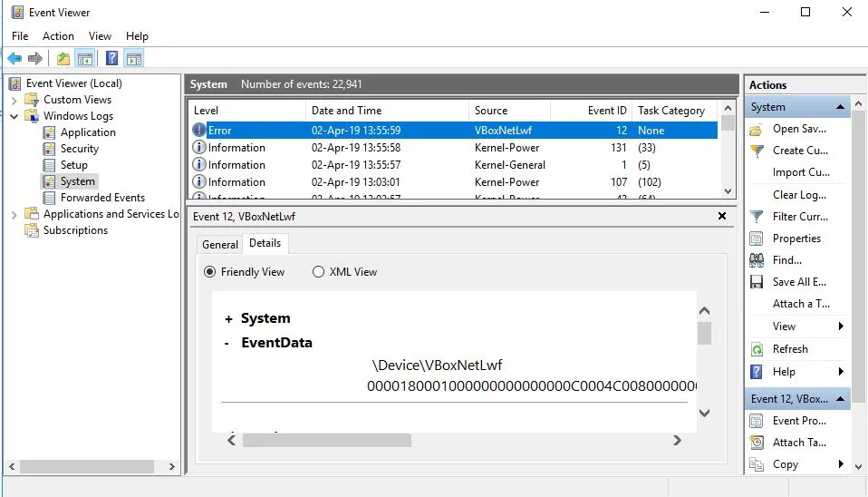
Task: Click the details pane horizontal scrollbar thumb
Action: (x=326, y=441)
